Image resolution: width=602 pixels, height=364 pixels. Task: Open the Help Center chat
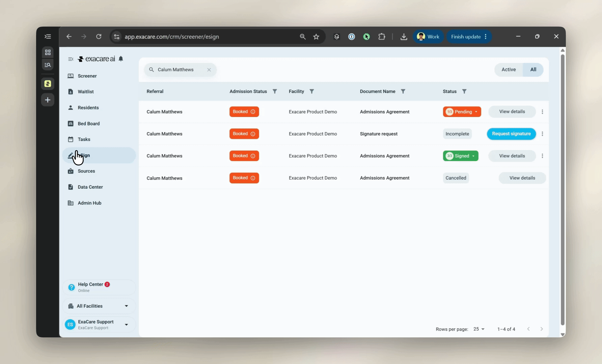99,287
